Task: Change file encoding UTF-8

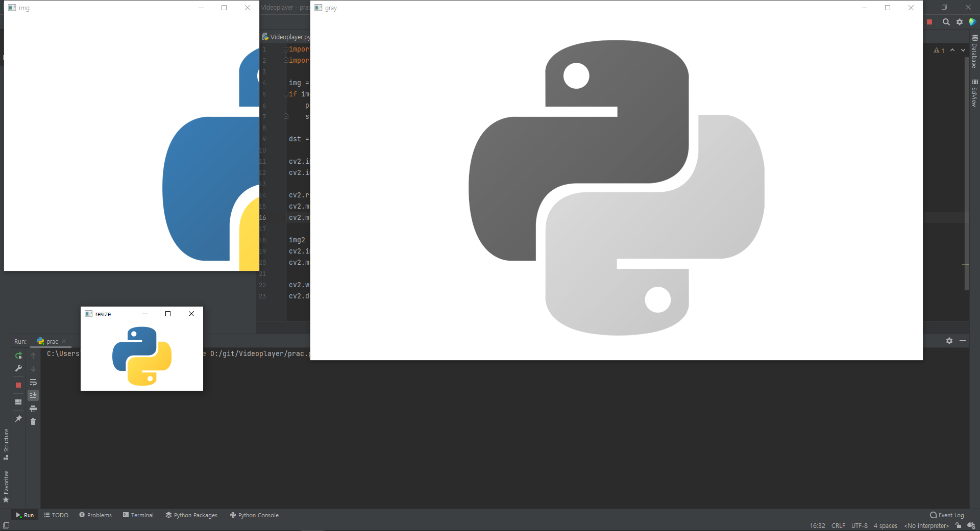Action: (x=860, y=526)
